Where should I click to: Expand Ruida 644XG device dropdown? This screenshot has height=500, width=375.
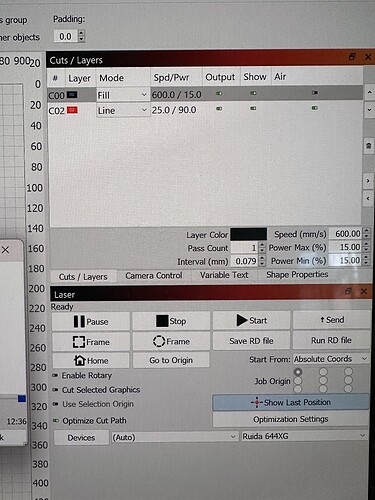pyautogui.click(x=304, y=436)
